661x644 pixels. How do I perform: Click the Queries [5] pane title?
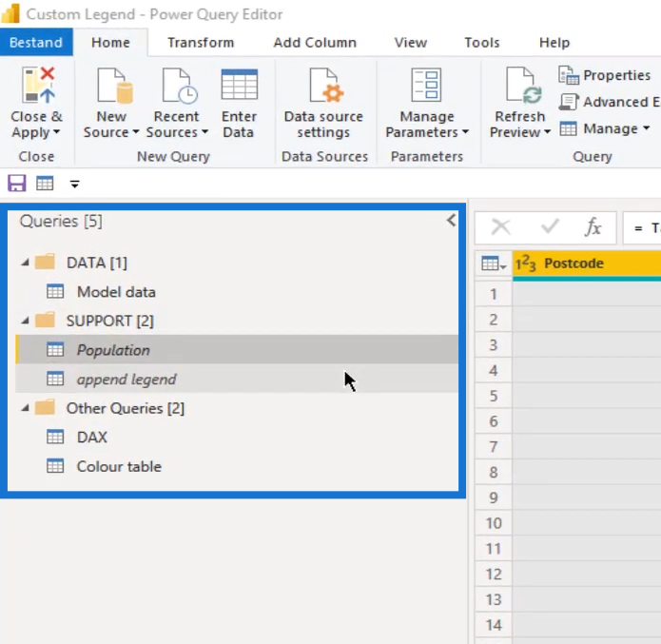click(x=61, y=221)
